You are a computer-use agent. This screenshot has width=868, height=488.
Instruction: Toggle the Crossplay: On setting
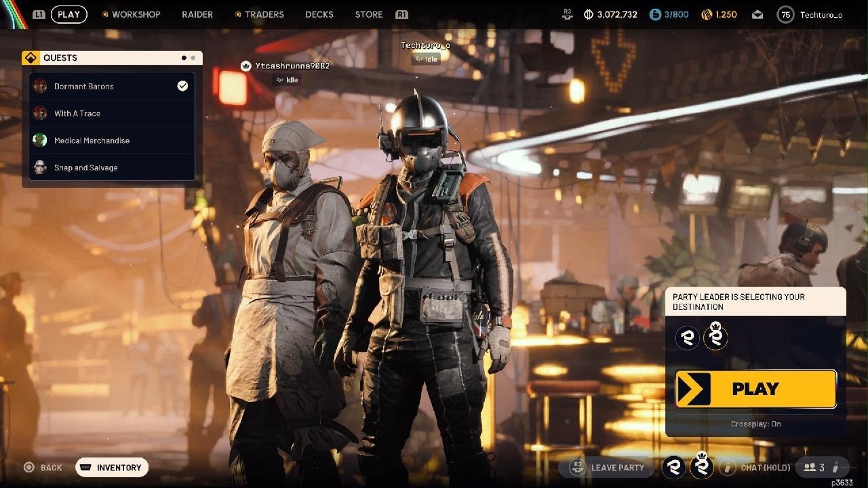[x=755, y=424]
